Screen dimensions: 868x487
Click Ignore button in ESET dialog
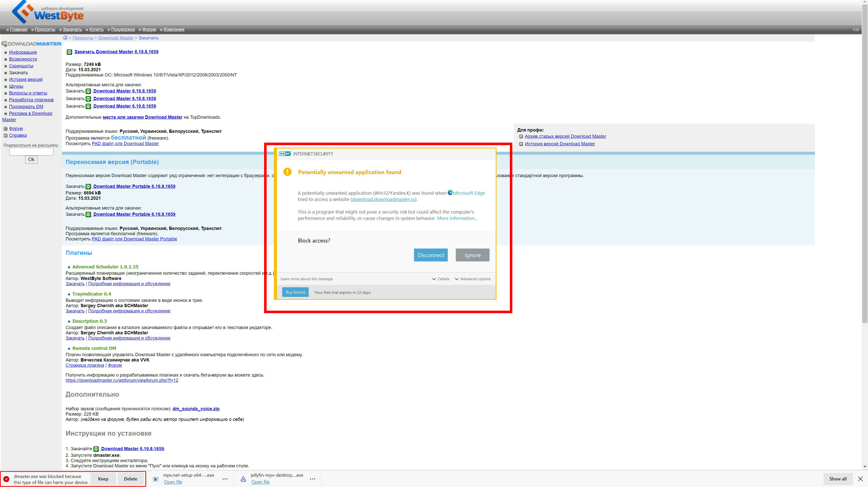(x=472, y=255)
